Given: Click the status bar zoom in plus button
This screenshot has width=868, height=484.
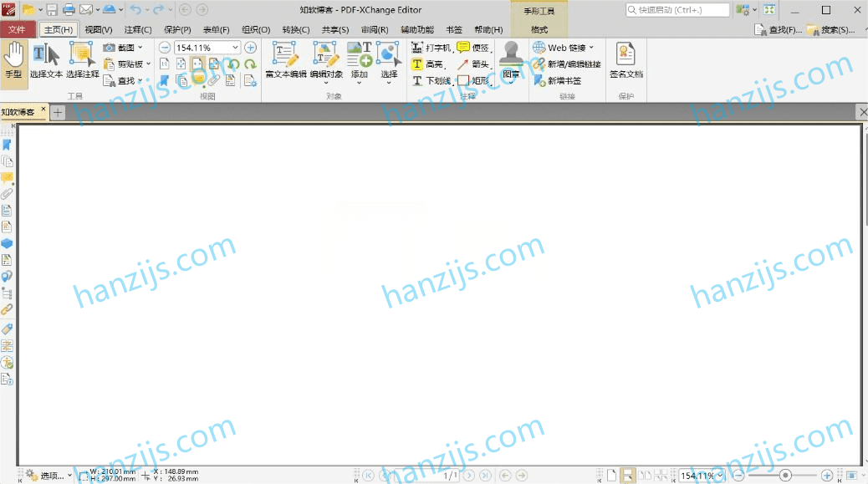Looking at the screenshot, I should [826, 475].
